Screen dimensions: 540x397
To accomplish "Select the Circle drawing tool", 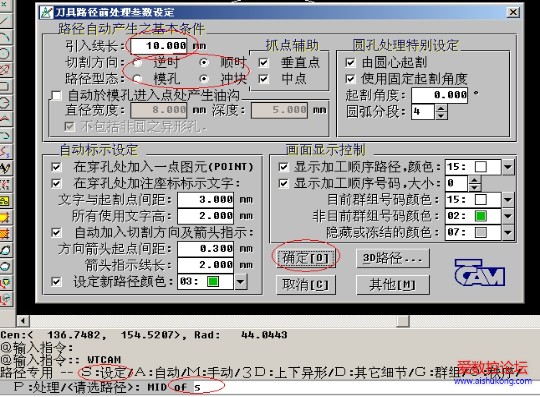I will (5, 53).
